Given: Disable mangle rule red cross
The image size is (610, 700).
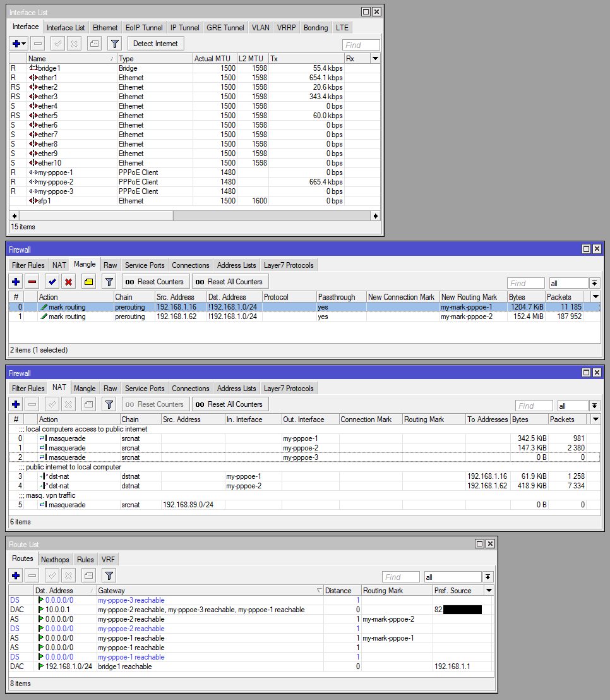Looking at the screenshot, I should pos(68,282).
